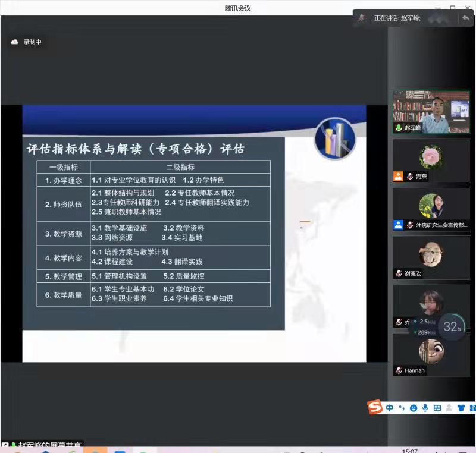Click the 32% floating performance ball
Image resolution: width=476 pixels, height=453 pixels.
pos(452,326)
